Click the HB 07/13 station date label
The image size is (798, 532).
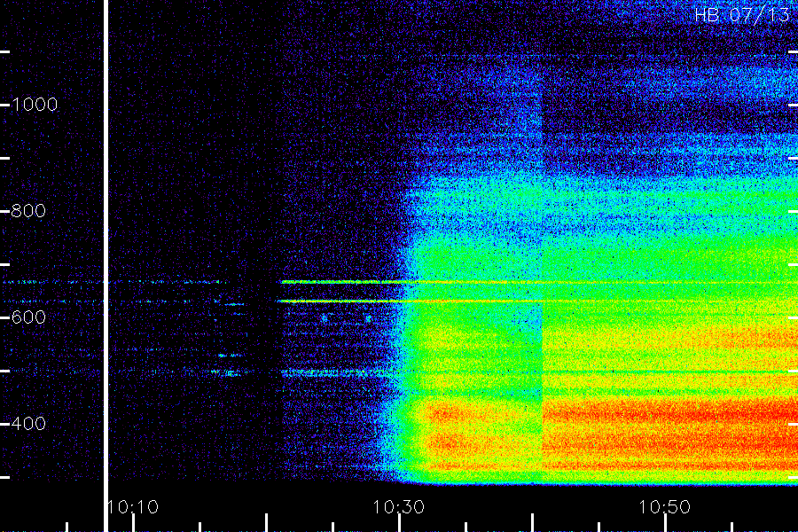[742, 15]
